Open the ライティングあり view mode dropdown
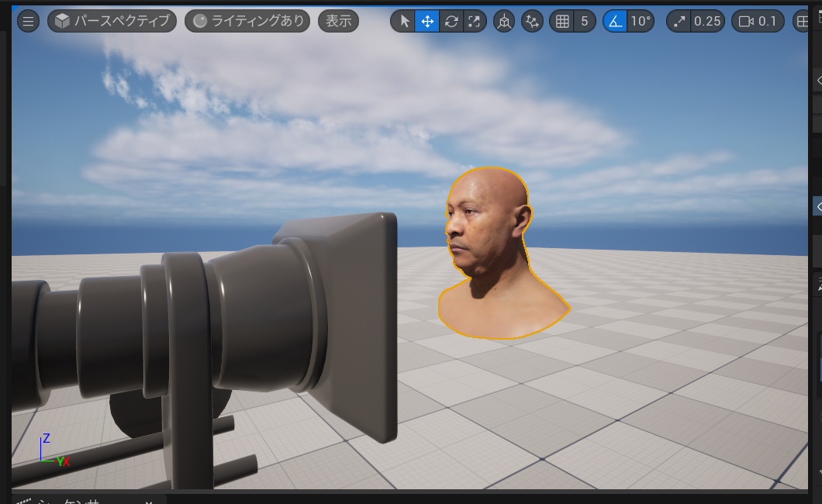Viewport: 822px width, 504px height. [x=248, y=21]
